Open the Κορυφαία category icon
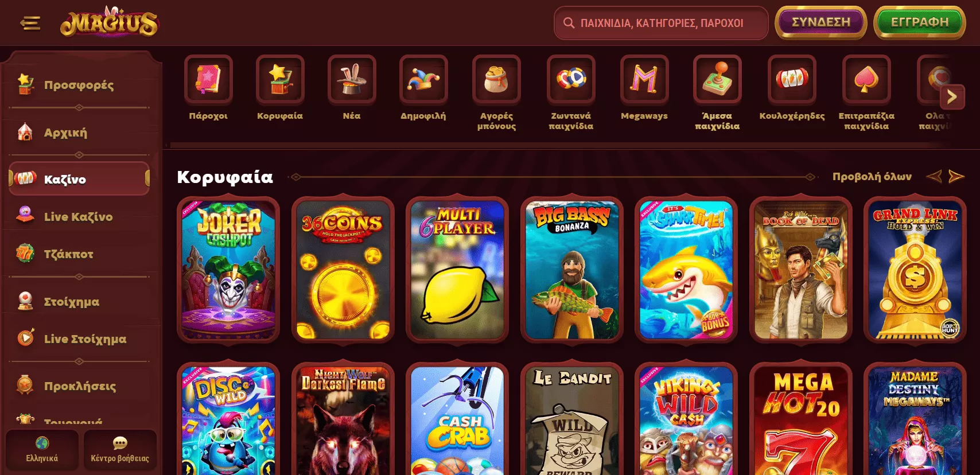The width and height of the screenshot is (980, 475). coord(280,79)
